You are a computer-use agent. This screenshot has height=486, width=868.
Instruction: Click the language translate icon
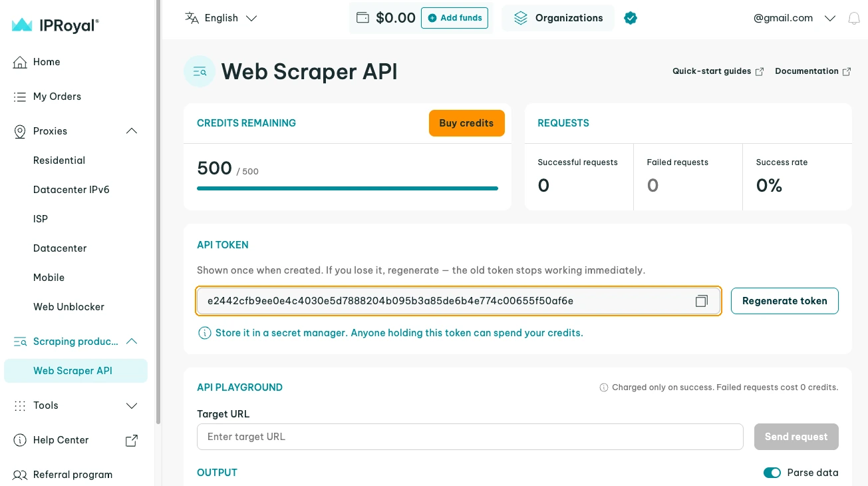pos(192,18)
